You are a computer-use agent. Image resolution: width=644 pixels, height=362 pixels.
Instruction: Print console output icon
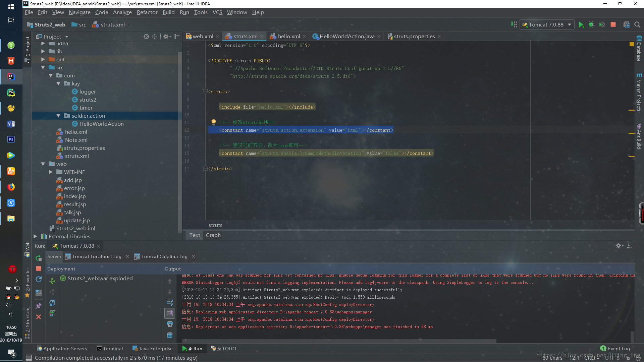tap(170, 324)
